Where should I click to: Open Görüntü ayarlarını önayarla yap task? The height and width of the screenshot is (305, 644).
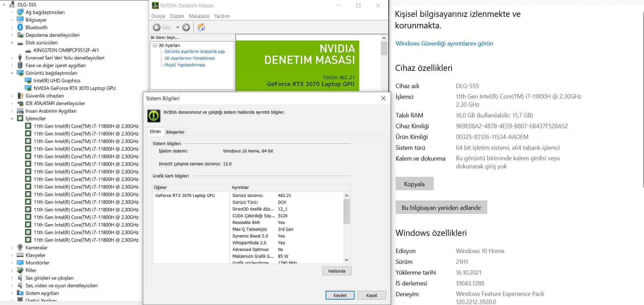[194, 52]
